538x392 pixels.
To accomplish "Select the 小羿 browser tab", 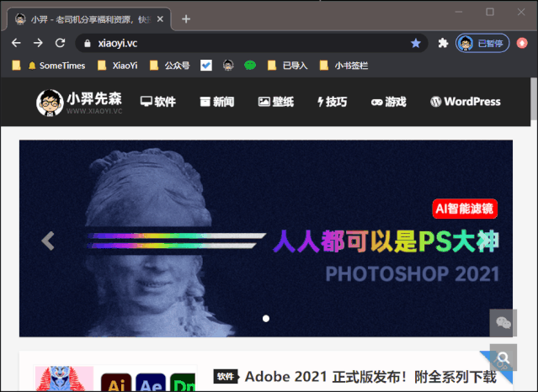I will pyautogui.click(x=88, y=19).
